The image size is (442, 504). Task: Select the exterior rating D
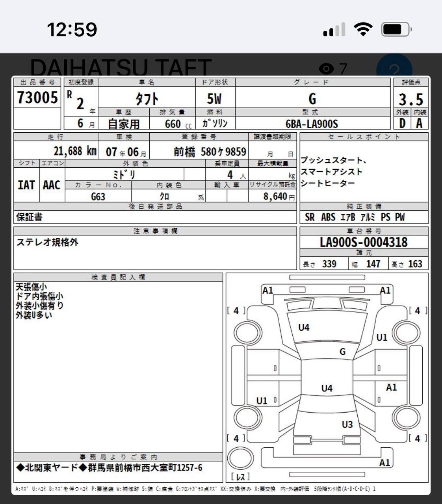pos(402,124)
